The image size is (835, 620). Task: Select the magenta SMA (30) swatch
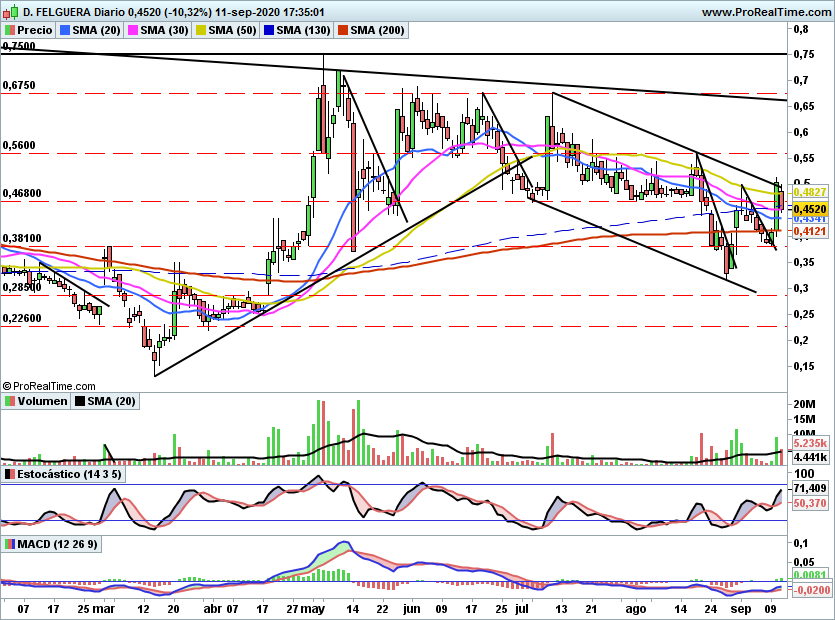131,31
